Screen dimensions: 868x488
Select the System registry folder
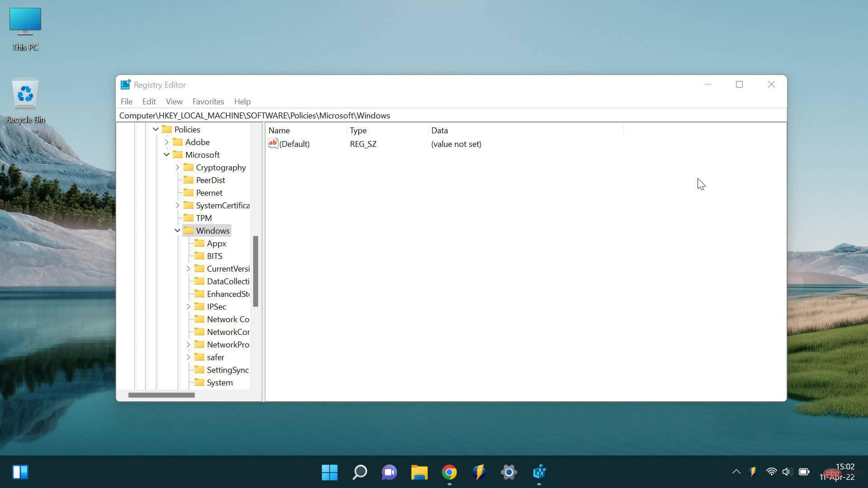[220, 382]
